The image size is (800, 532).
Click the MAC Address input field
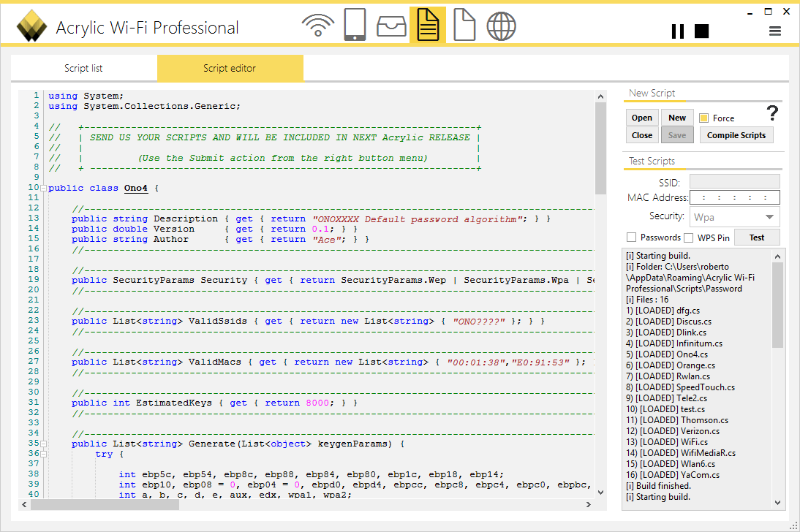tap(735, 197)
